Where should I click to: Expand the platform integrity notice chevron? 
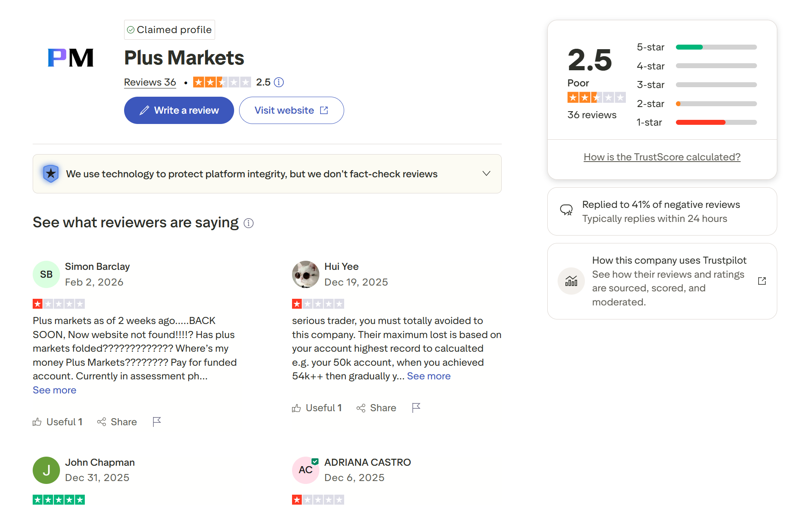(x=486, y=174)
